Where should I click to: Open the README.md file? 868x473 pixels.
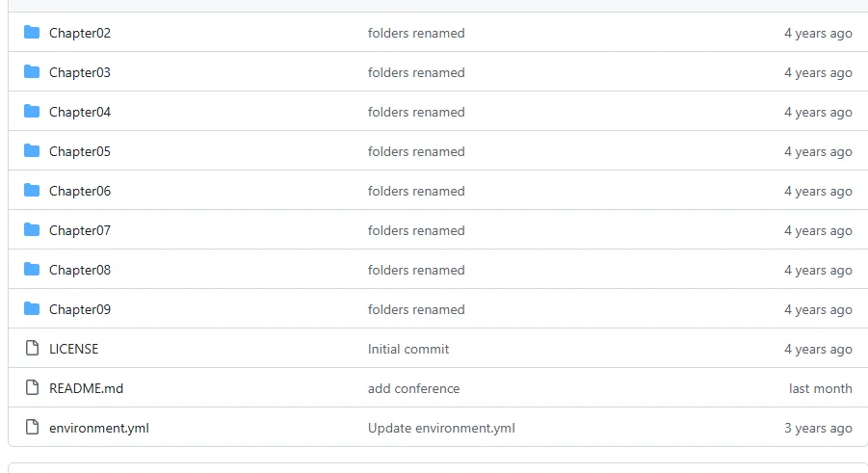[86, 388]
